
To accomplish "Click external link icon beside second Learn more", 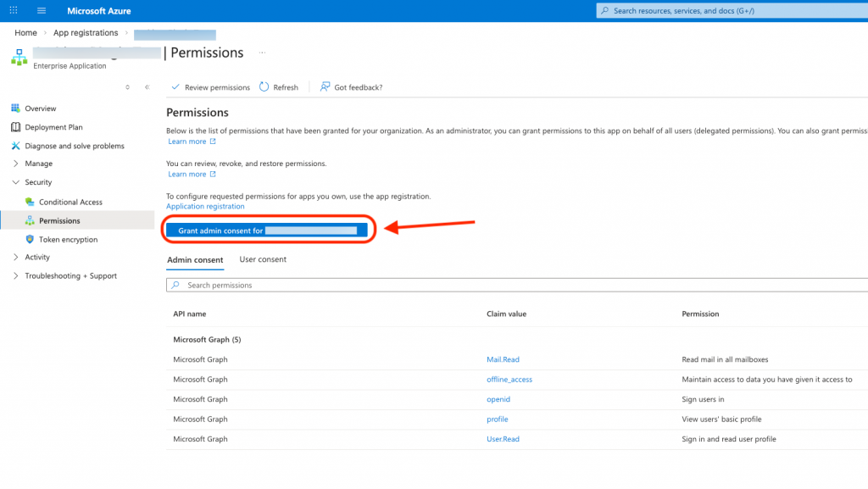I will [213, 175].
